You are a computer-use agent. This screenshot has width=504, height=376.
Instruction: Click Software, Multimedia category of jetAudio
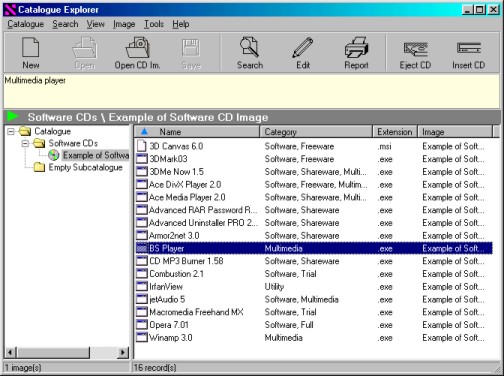pyautogui.click(x=301, y=299)
